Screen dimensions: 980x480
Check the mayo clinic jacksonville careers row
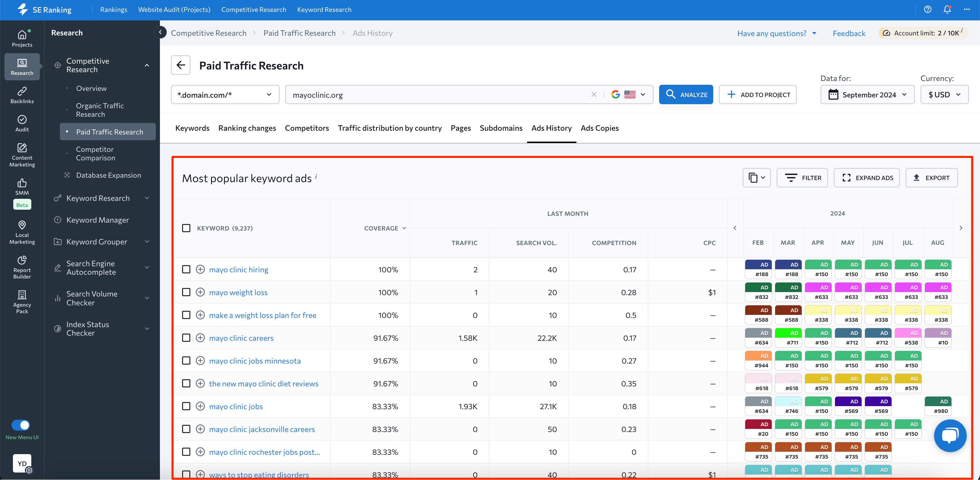click(186, 429)
